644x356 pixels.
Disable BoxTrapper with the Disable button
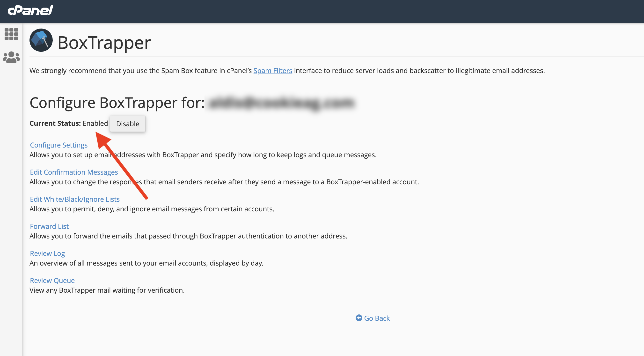point(127,124)
